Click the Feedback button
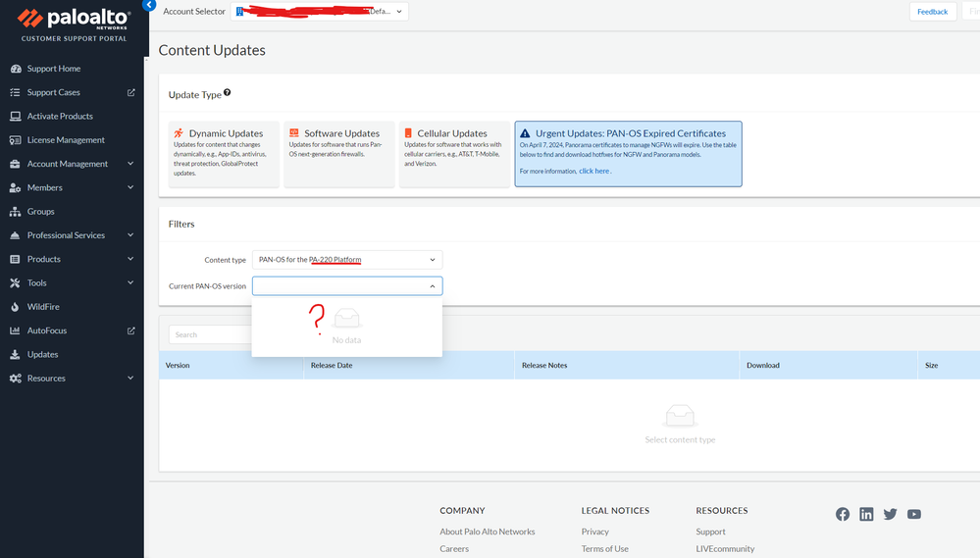Image resolution: width=980 pixels, height=558 pixels. click(932, 12)
